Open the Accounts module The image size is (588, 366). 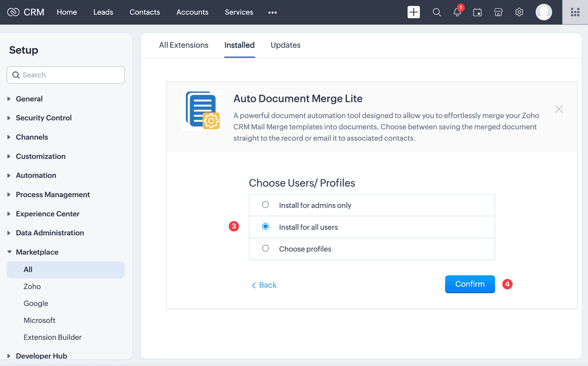[x=192, y=12]
